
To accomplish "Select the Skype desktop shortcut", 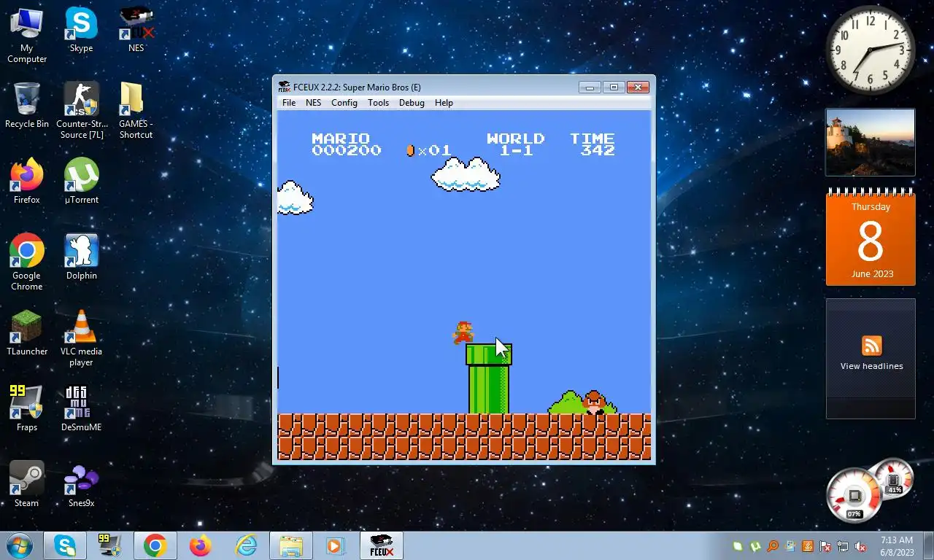I will pyautogui.click(x=81, y=30).
